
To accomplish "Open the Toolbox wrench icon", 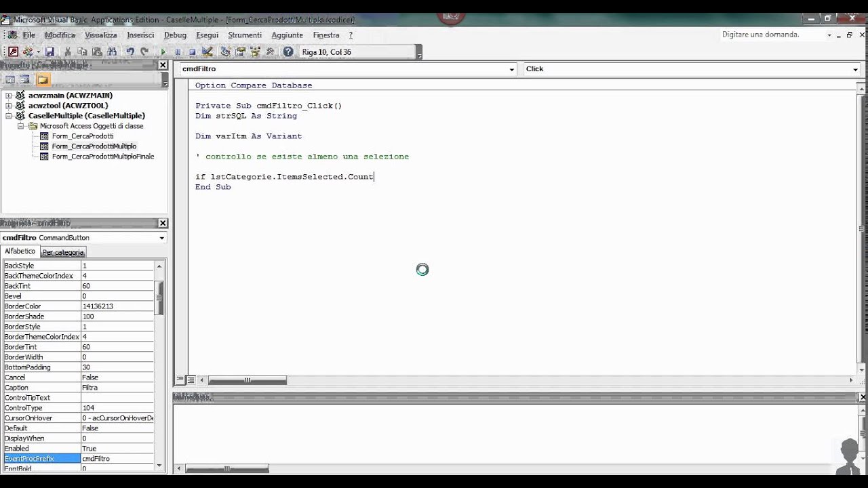I will click(270, 52).
